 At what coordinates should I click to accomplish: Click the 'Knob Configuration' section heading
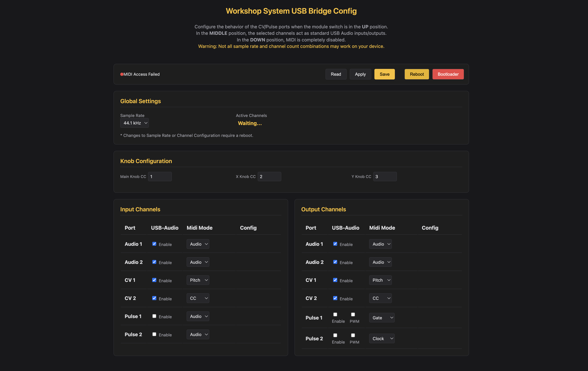tap(146, 161)
